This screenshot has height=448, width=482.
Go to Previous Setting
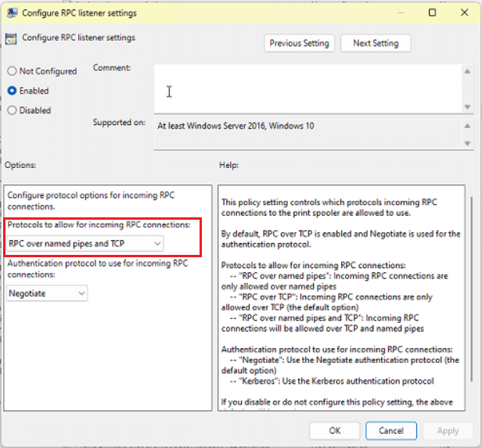click(x=300, y=43)
